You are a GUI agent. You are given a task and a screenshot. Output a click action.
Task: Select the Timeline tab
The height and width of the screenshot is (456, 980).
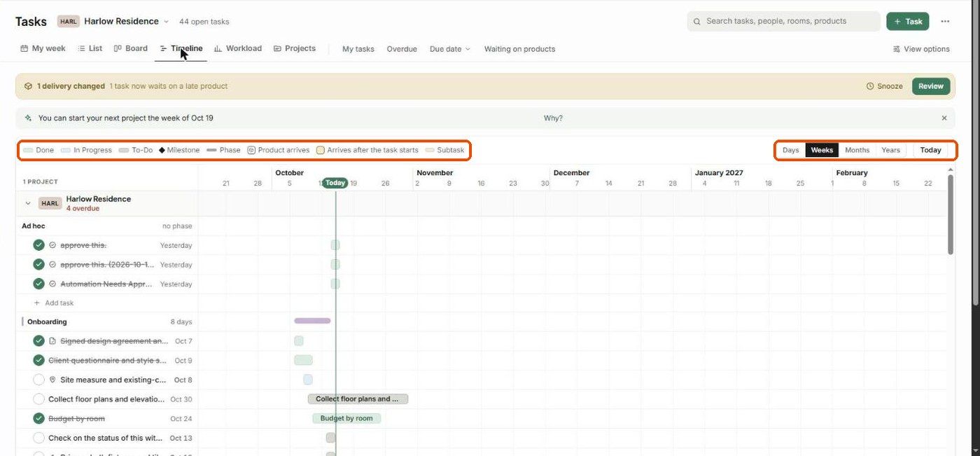tap(181, 48)
